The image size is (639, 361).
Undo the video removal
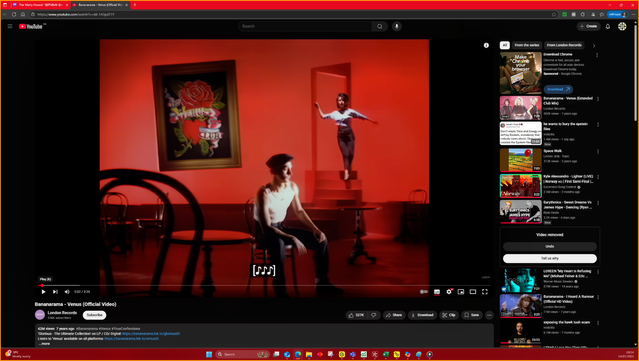pos(550,247)
